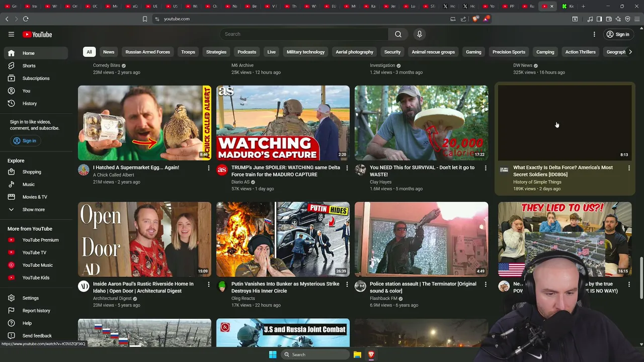Select Animal rescue groups chip
The height and width of the screenshot is (362, 644).
[433, 52]
